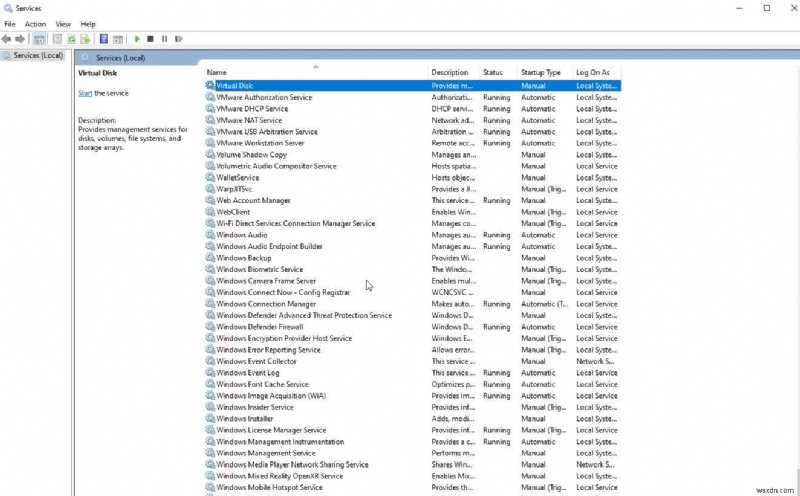Select Windows Image Acquisition (WIA) row
The height and width of the screenshot is (496, 800).
coord(413,395)
